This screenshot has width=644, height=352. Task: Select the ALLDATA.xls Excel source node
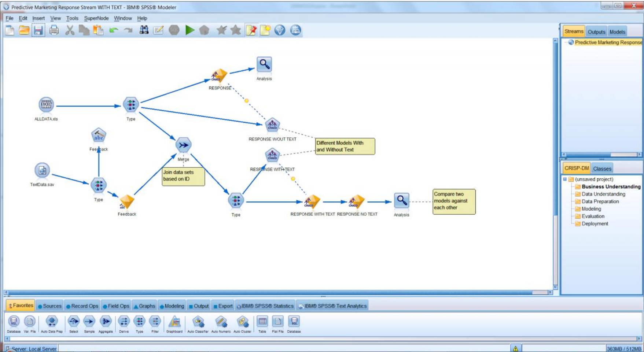coord(46,105)
